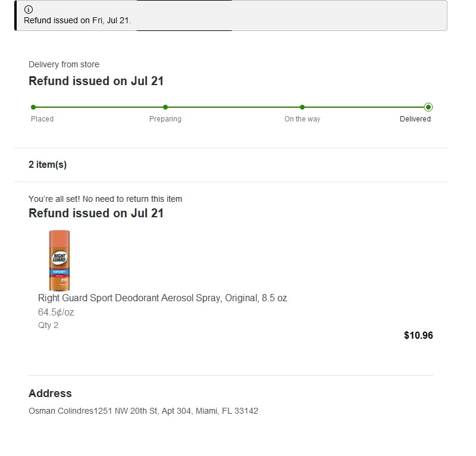
Task: Click the Address section heading
Action: tap(50, 393)
